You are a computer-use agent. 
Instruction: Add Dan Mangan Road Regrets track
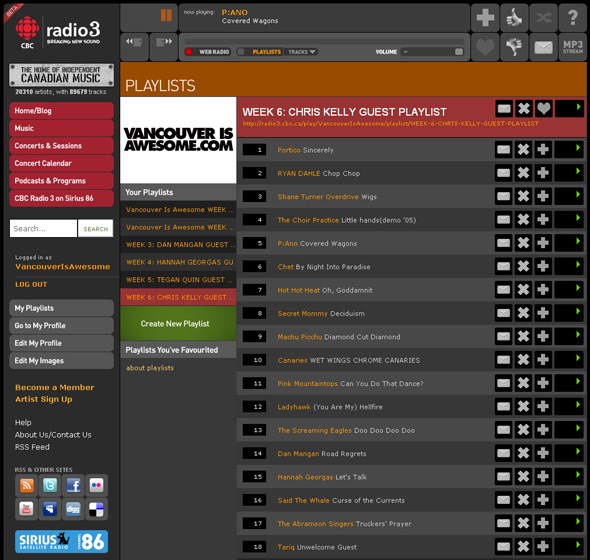click(x=543, y=453)
